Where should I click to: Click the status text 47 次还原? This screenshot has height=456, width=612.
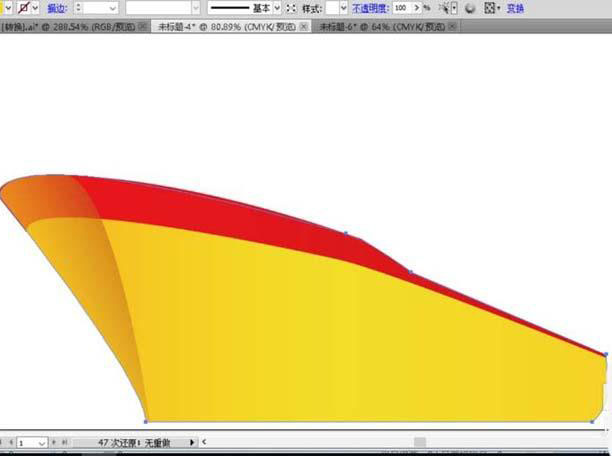134,443
